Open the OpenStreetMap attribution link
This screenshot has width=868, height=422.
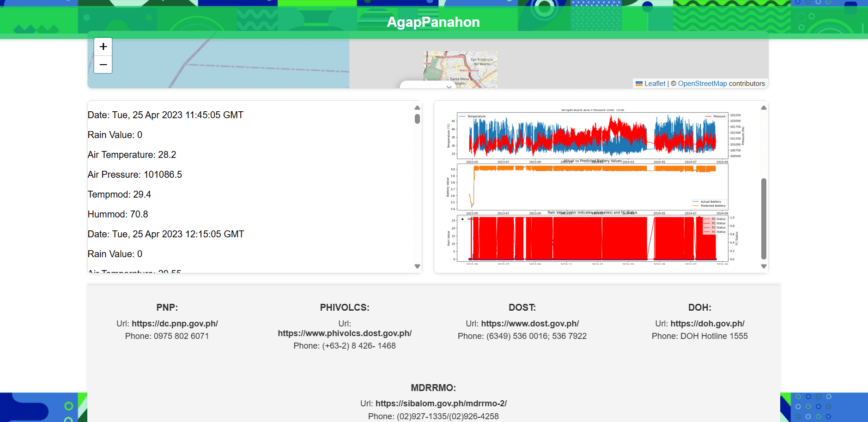point(702,84)
